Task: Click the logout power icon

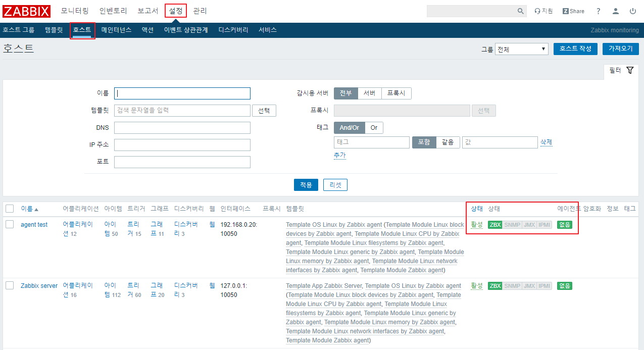Action: [633, 11]
